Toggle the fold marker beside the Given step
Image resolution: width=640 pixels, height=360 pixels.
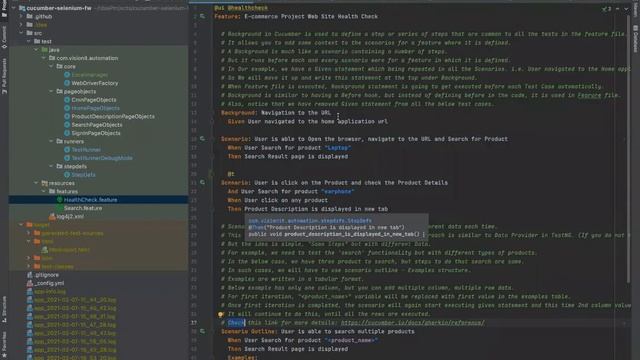point(212,122)
